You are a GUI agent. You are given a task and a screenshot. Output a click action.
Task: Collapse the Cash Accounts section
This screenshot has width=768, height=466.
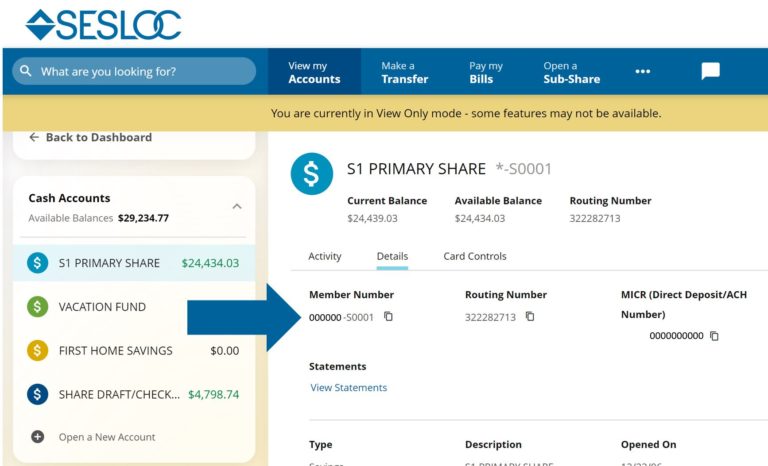pyautogui.click(x=237, y=206)
